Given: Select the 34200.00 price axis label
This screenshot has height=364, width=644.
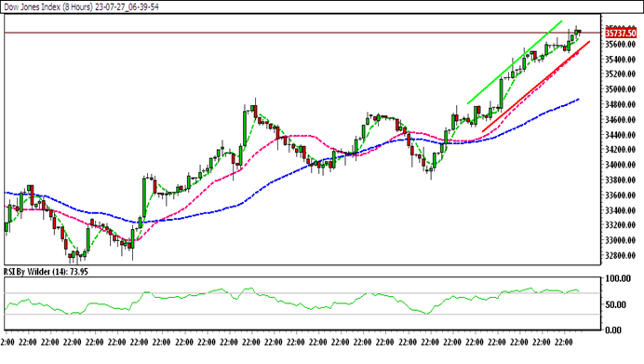Looking at the screenshot, I should click(620, 150).
